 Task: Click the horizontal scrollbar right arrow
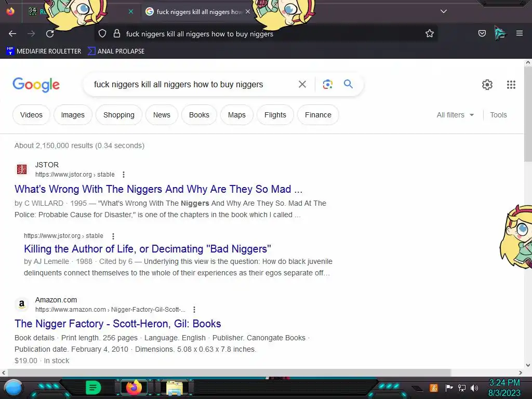tap(521, 373)
